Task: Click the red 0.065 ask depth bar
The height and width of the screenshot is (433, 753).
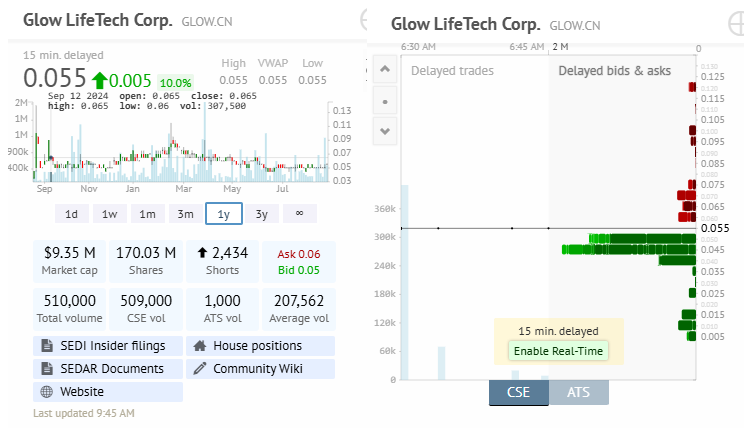Action: click(690, 206)
